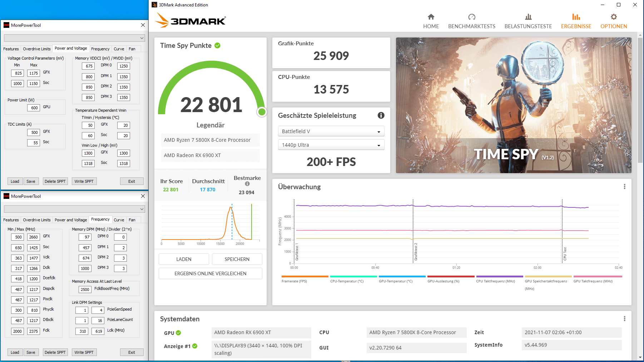Viewport: 644px width, 362px height.
Task: Click Fclk max field 2375
Action: tap(34, 331)
